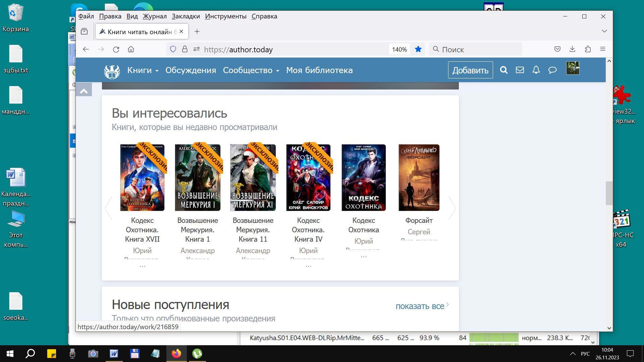Open messages envelope icon in header
This screenshot has height=362, width=644.
click(x=520, y=70)
